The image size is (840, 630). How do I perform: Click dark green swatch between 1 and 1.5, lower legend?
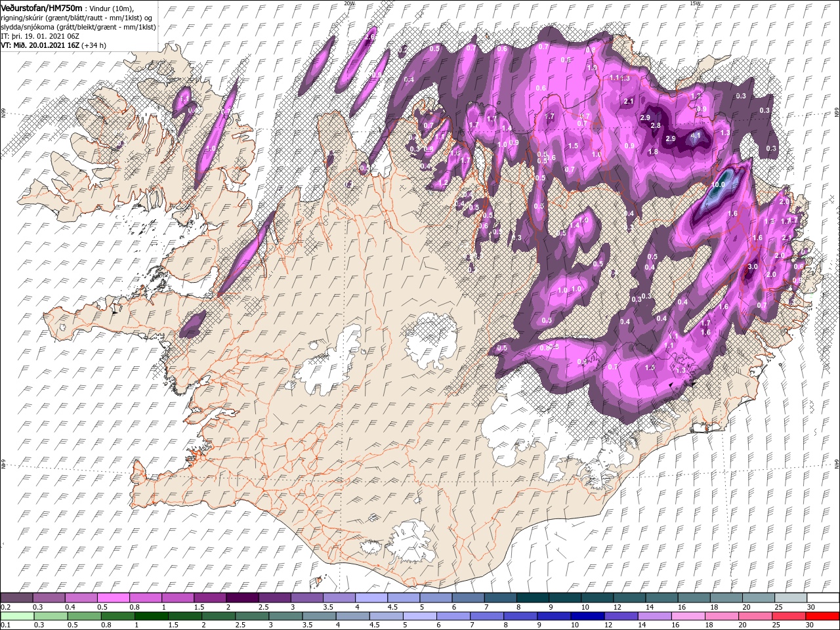coord(151,616)
